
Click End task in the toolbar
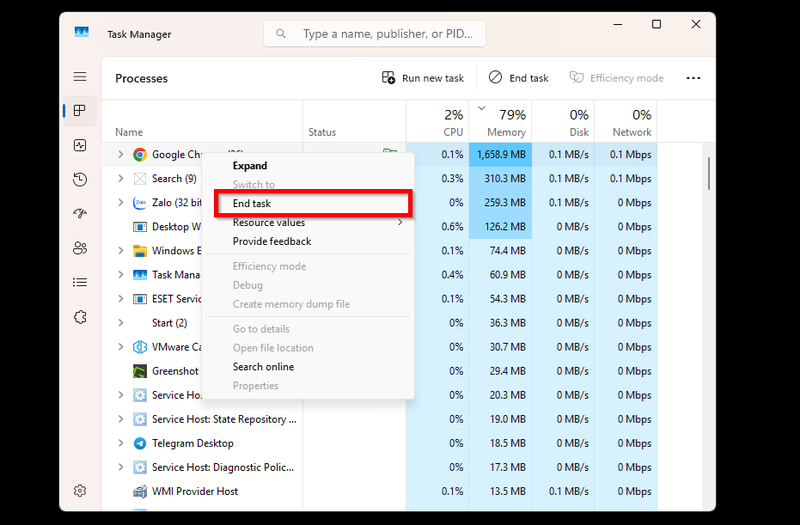pyautogui.click(x=518, y=78)
